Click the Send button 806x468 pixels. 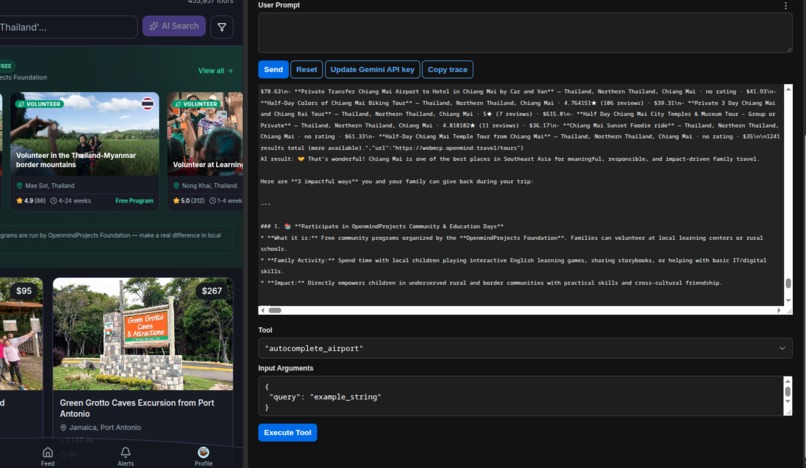pyautogui.click(x=273, y=69)
